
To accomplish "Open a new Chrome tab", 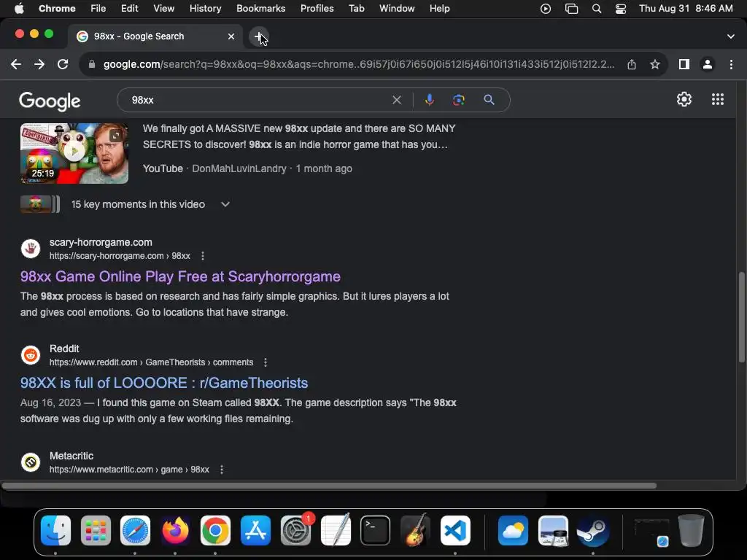I will pos(259,36).
